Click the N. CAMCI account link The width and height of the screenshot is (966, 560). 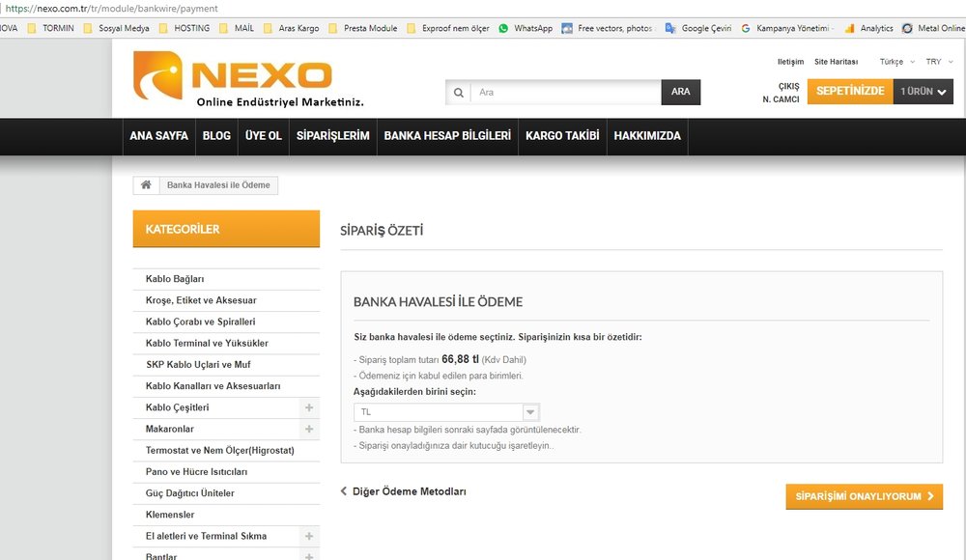pyautogui.click(x=781, y=99)
